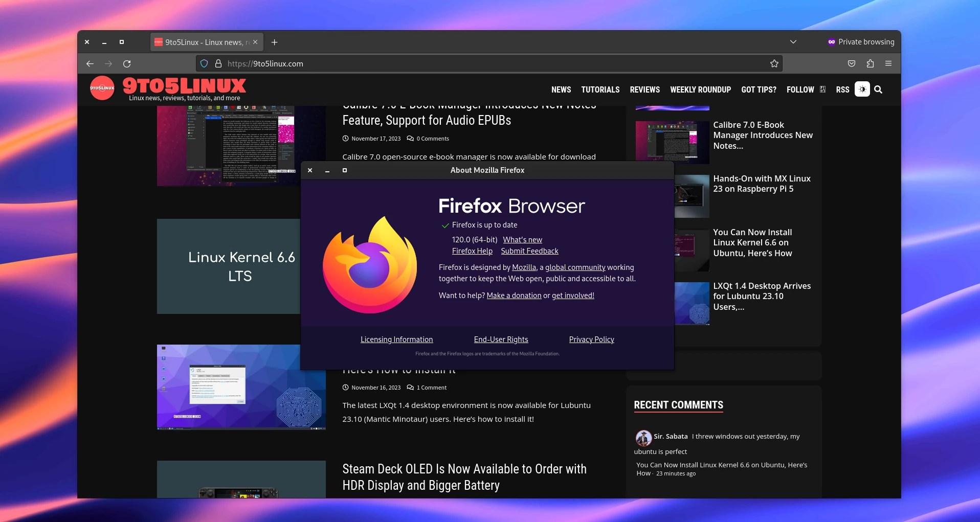The width and height of the screenshot is (980, 522).
Task: Open sidebar Calibre 7.0 E-Book Manager link
Action: coord(763,135)
